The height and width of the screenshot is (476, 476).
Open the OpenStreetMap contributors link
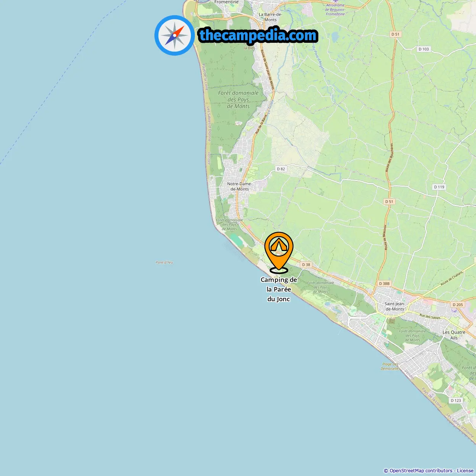pyautogui.click(x=421, y=471)
